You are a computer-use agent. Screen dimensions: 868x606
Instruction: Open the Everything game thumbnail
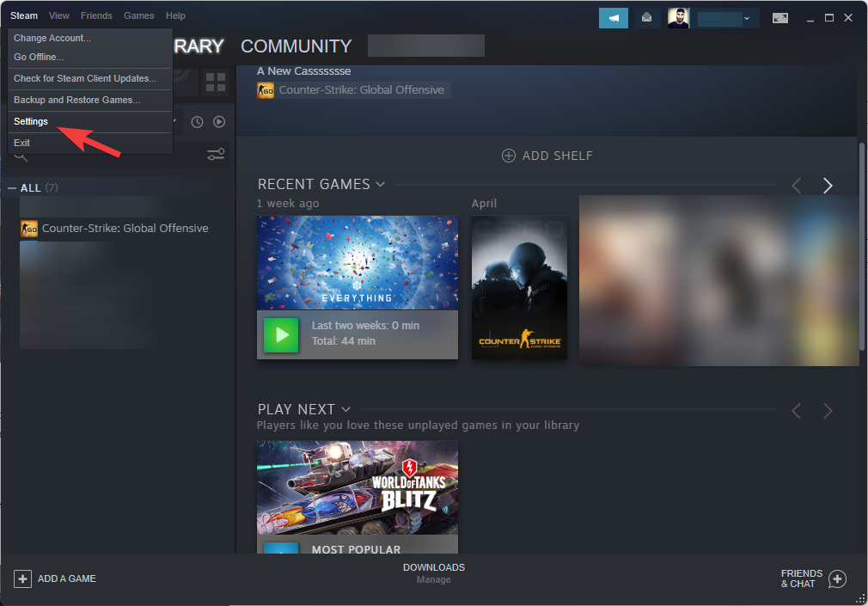click(x=357, y=262)
